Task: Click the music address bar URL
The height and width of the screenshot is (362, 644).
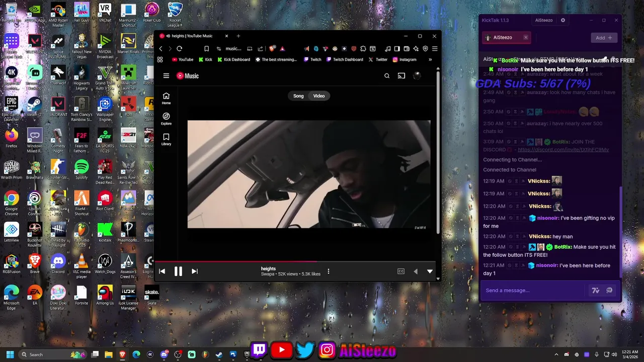Action: coord(233,49)
